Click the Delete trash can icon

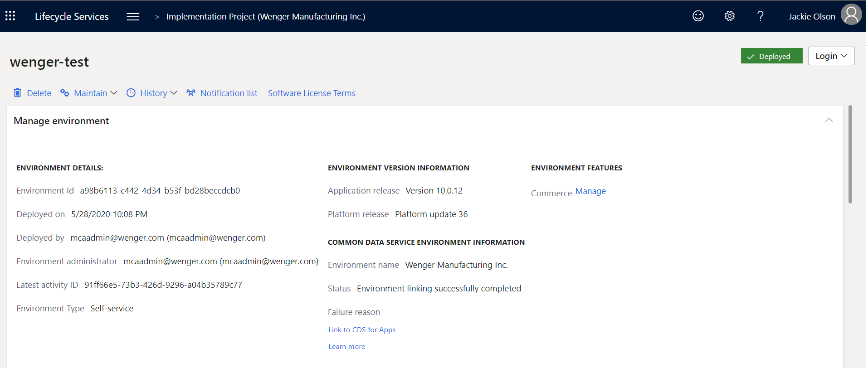click(x=17, y=93)
